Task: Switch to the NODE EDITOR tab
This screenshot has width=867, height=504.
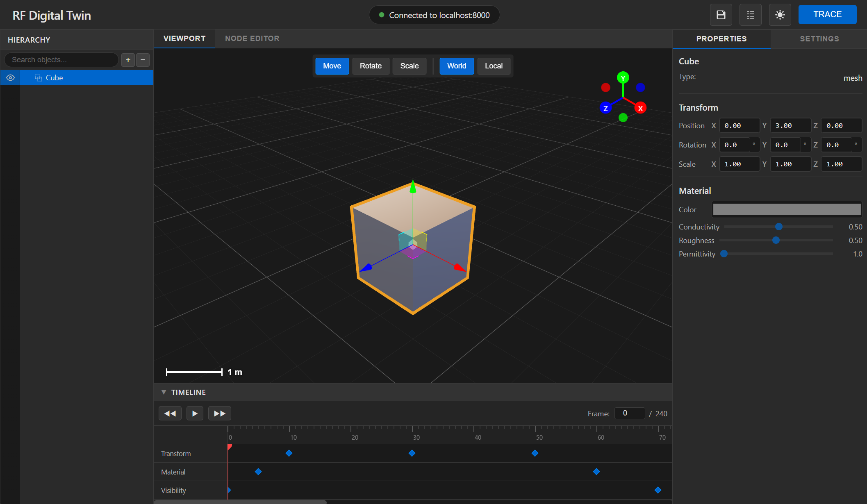Action: click(x=252, y=38)
